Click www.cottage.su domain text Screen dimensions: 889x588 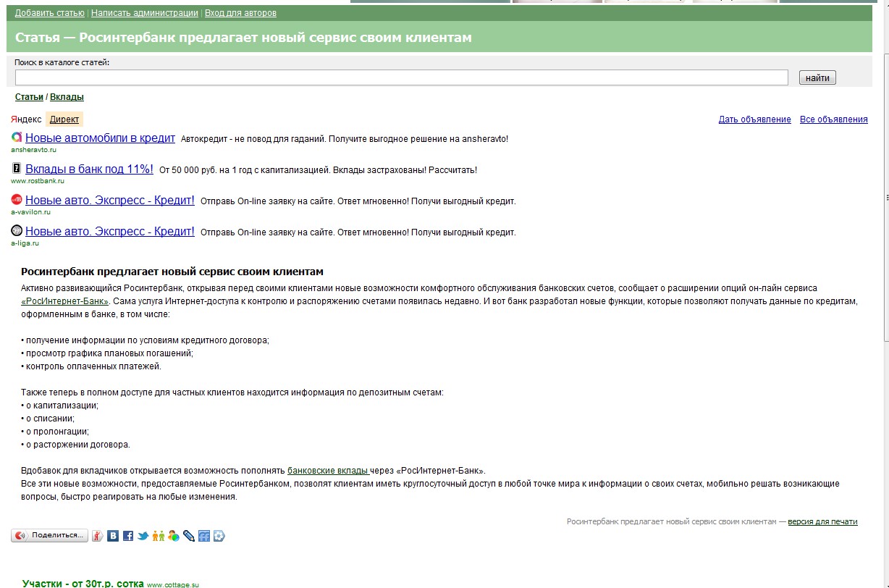172,584
